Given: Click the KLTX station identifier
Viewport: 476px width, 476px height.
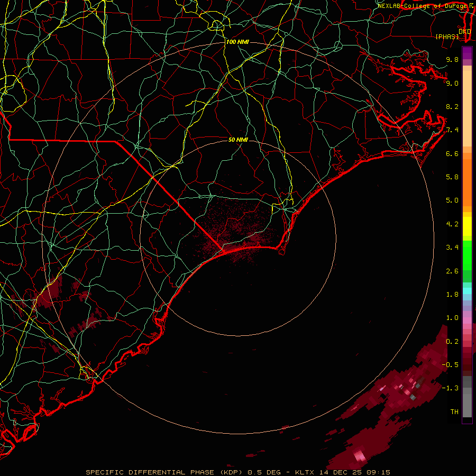Looking at the screenshot, I should pos(305,472).
